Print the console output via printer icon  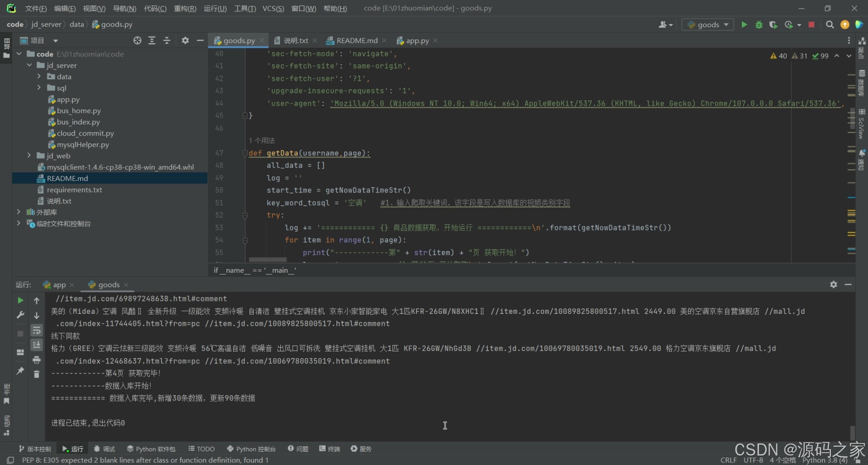[37, 360]
